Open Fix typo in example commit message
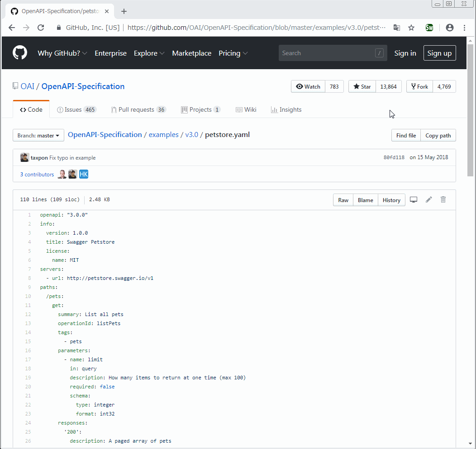The height and width of the screenshot is (449, 476). [72, 158]
